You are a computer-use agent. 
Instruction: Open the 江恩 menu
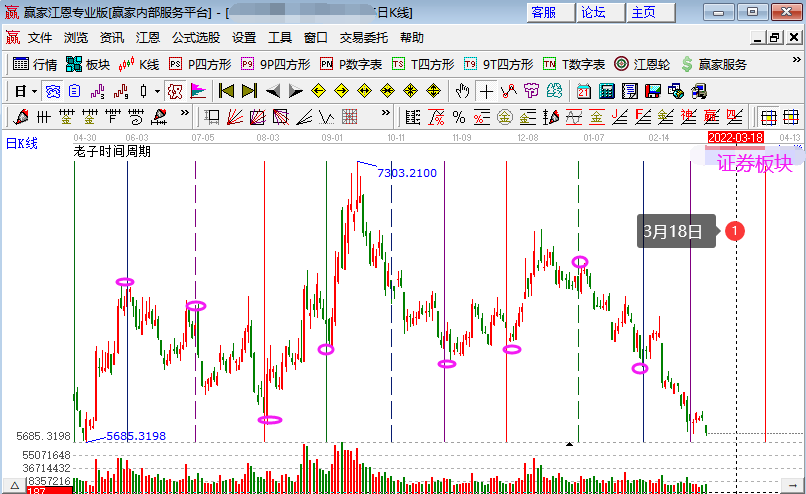(148, 38)
